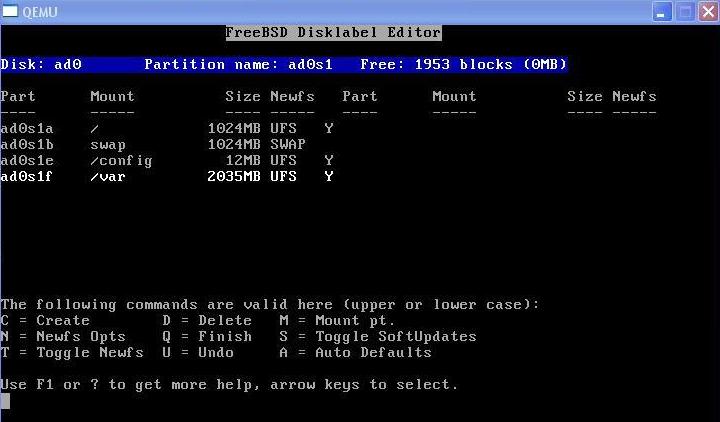Click 'Partition name: ad0s1' text
Image resolution: width=720 pixels, height=422 pixels.
pos(238,64)
